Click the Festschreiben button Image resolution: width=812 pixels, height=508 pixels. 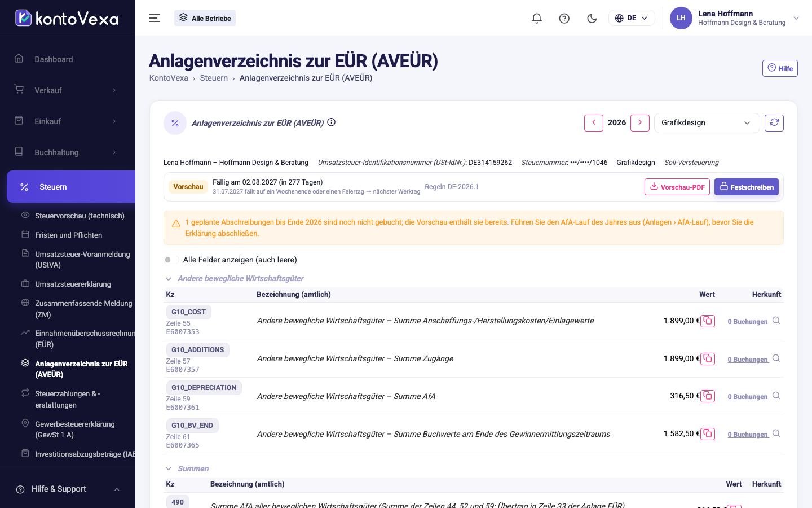pyautogui.click(x=747, y=187)
